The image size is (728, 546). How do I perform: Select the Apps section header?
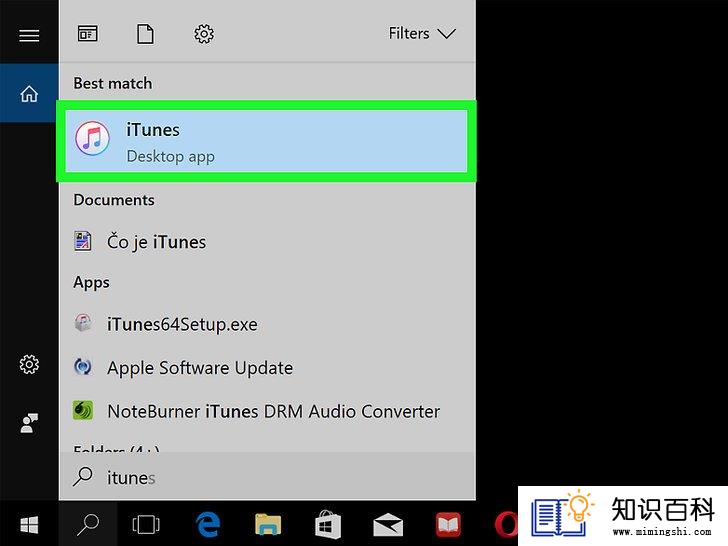point(91,283)
